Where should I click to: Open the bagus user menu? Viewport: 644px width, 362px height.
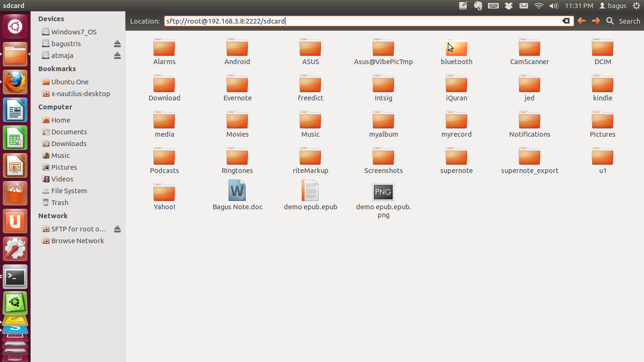(x=613, y=6)
